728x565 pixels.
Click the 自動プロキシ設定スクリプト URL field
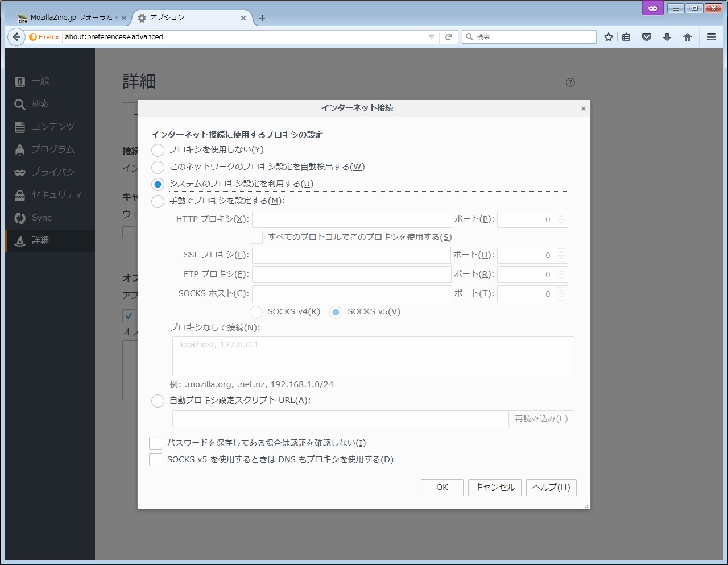[x=340, y=419]
